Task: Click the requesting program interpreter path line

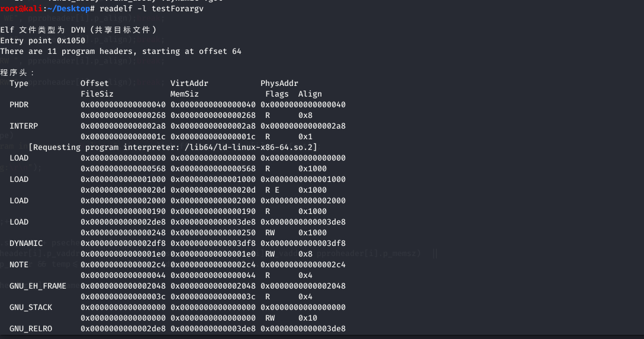Action: click(173, 148)
